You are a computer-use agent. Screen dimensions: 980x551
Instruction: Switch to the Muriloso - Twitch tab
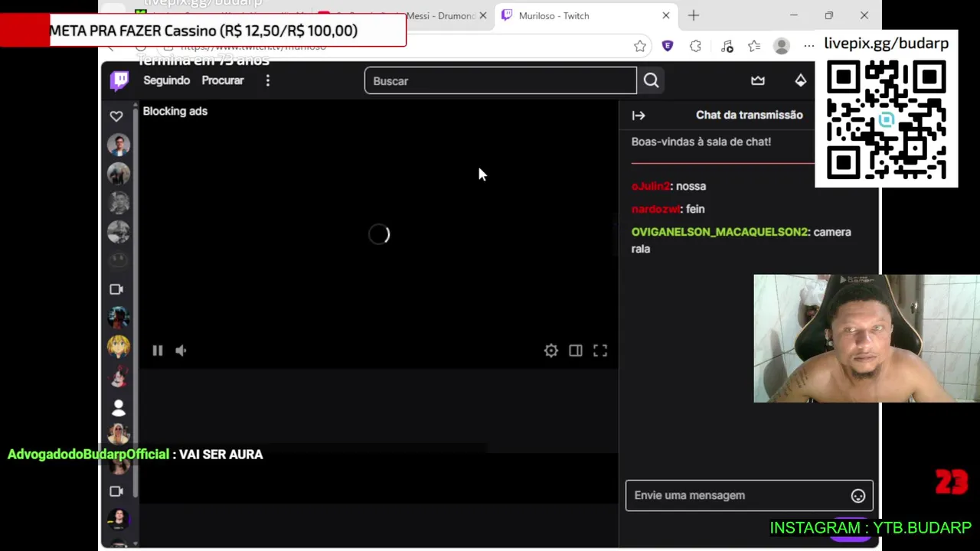point(586,15)
